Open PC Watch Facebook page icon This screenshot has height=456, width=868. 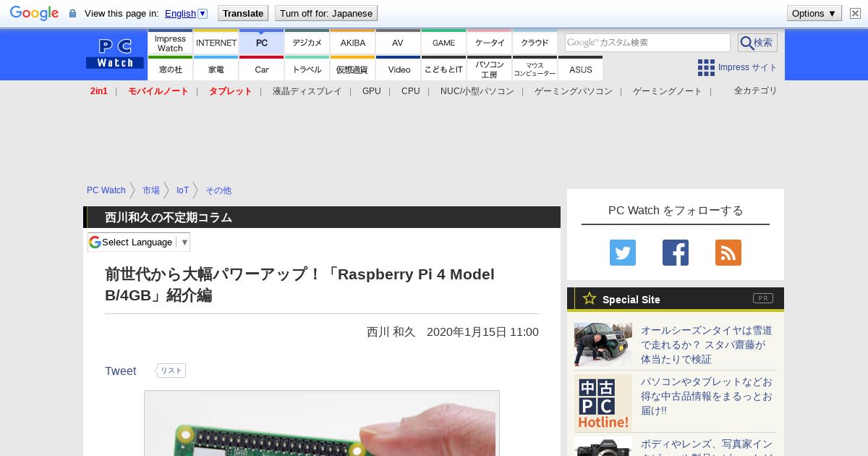click(x=676, y=253)
